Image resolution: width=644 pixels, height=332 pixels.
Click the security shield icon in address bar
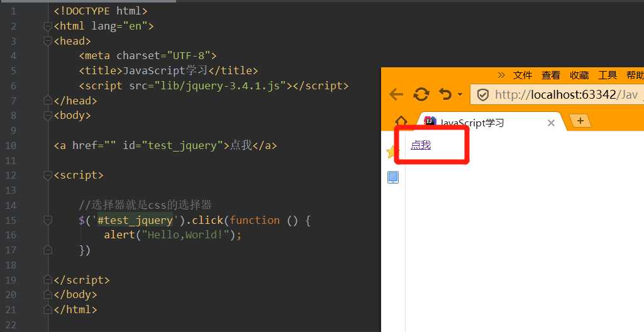point(483,96)
